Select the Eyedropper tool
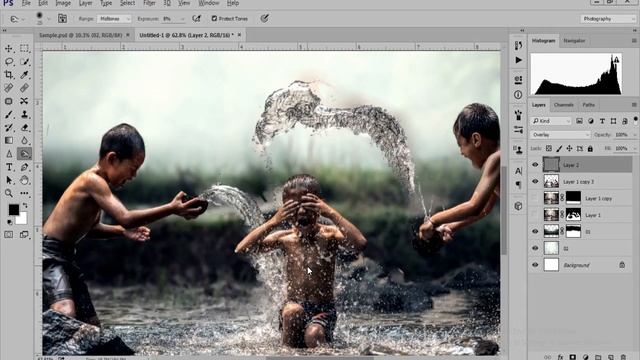The height and width of the screenshot is (360, 640). pos(24,75)
